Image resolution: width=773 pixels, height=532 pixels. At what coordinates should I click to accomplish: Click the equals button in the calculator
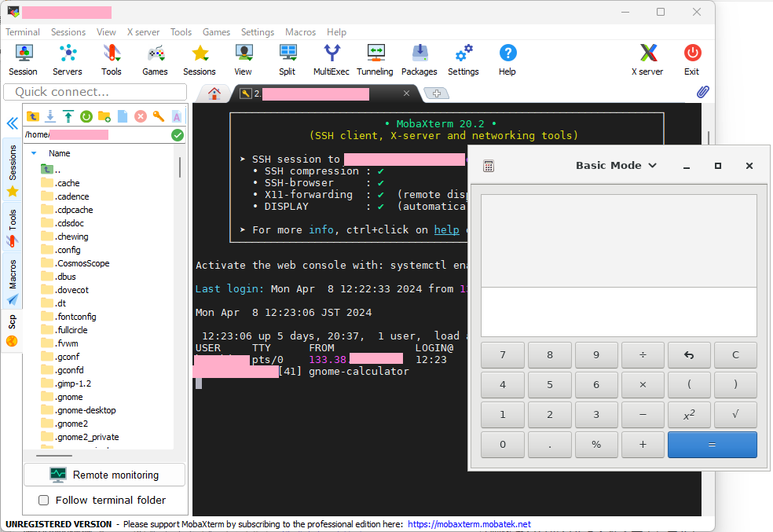coord(713,445)
